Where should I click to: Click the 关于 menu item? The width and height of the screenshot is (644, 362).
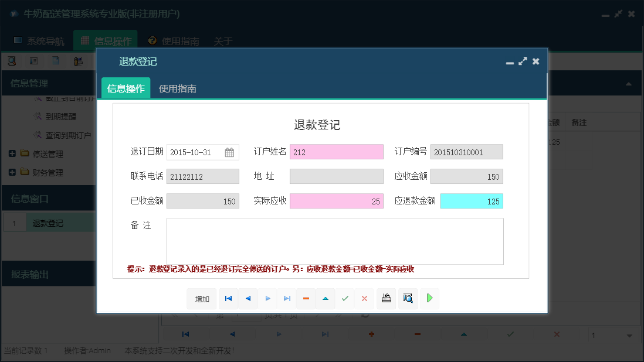tap(223, 40)
